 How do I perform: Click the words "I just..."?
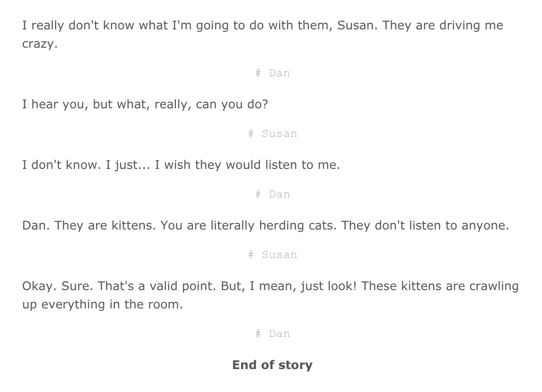[x=128, y=165]
